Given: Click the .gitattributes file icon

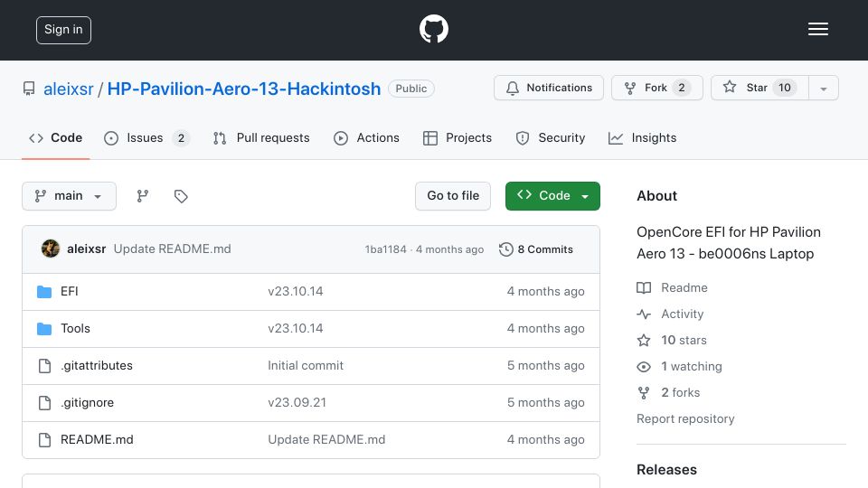Looking at the screenshot, I should point(44,366).
